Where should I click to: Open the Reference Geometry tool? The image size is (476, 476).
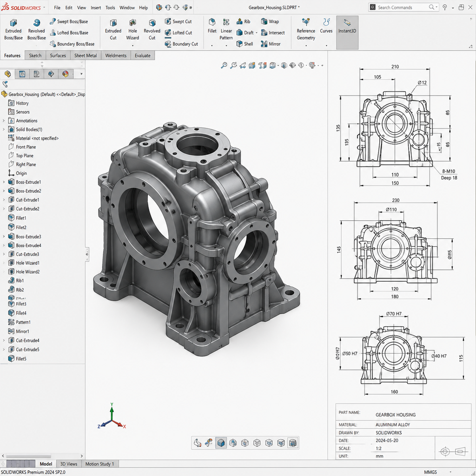(306, 29)
